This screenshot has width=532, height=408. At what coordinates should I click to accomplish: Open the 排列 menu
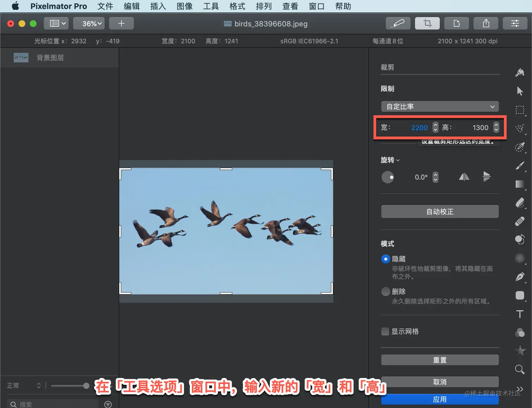[264, 6]
